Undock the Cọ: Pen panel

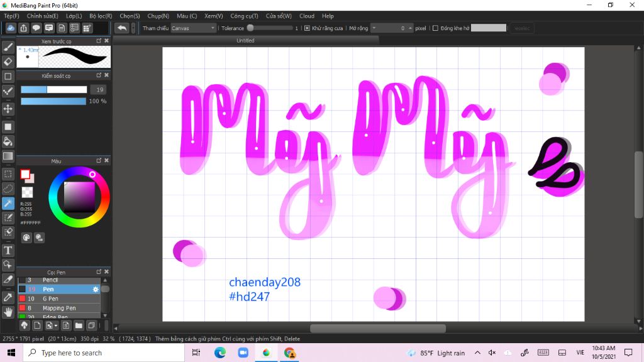pos(99,271)
